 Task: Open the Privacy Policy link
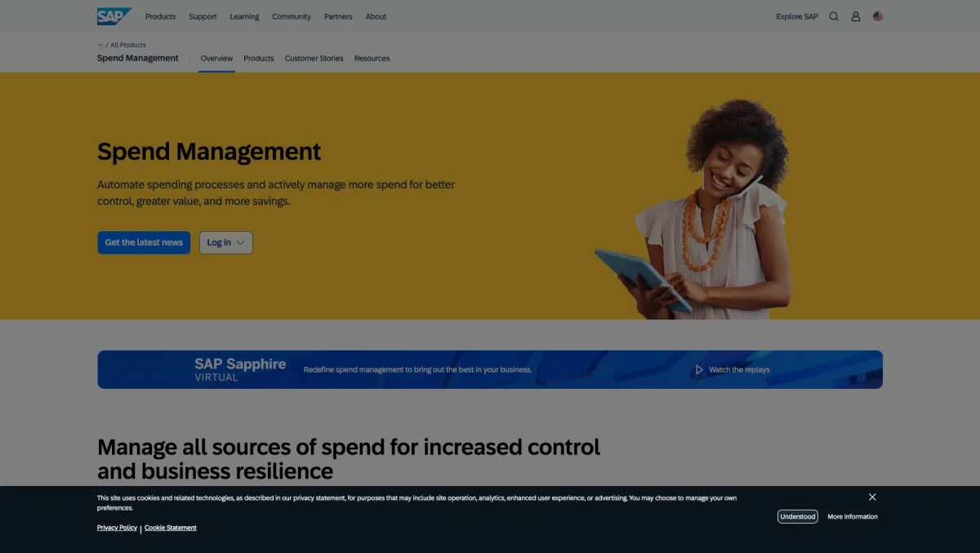[117, 528]
